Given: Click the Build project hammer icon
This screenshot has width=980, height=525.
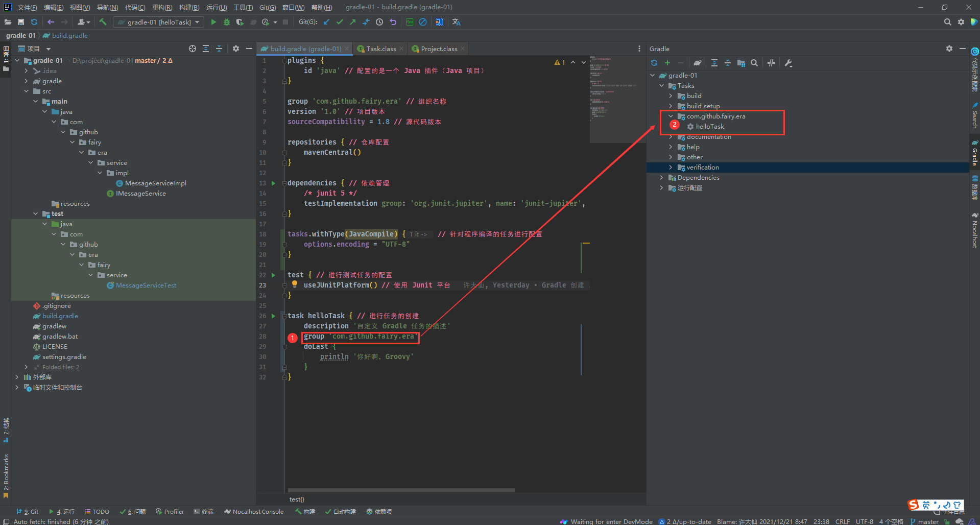Looking at the screenshot, I should [103, 22].
